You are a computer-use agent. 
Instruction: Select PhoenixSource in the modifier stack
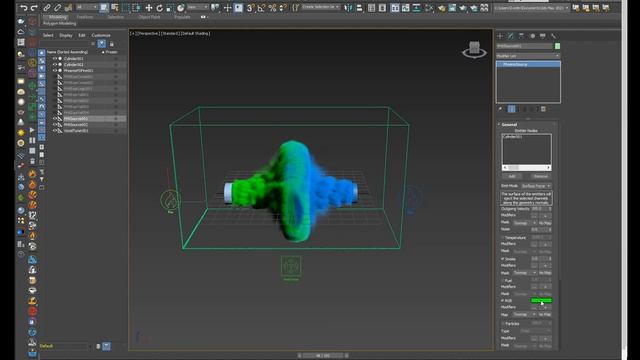pyautogui.click(x=528, y=64)
